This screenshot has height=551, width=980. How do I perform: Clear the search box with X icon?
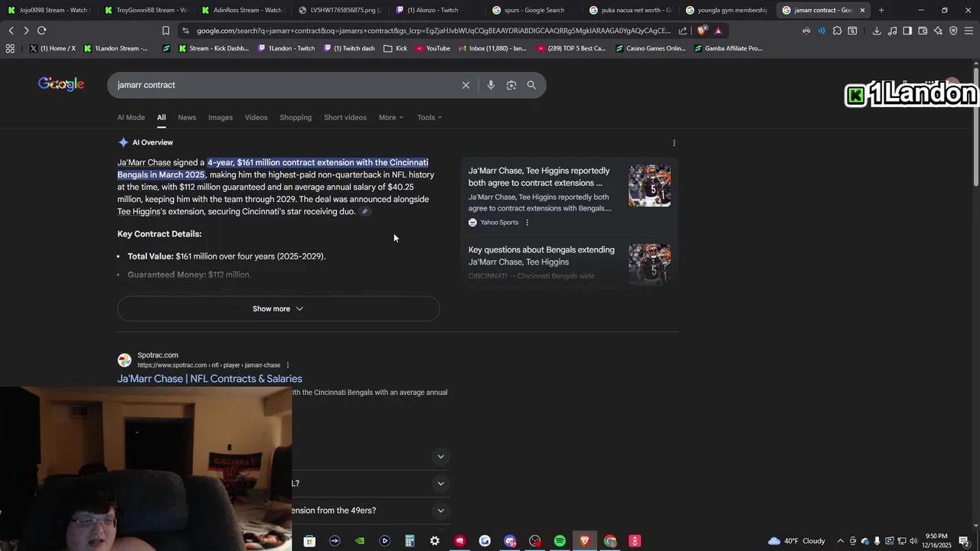tap(465, 85)
